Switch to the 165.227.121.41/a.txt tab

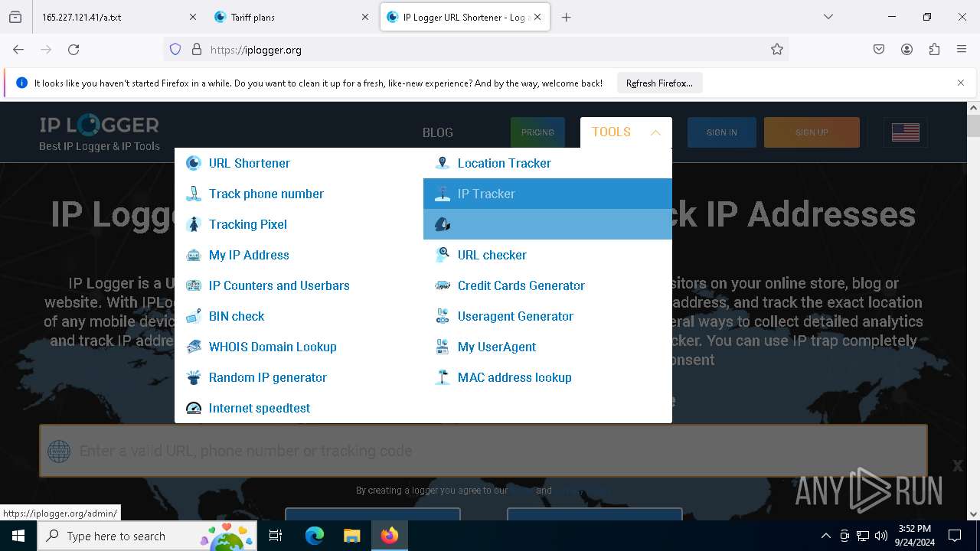[x=117, y=17]
